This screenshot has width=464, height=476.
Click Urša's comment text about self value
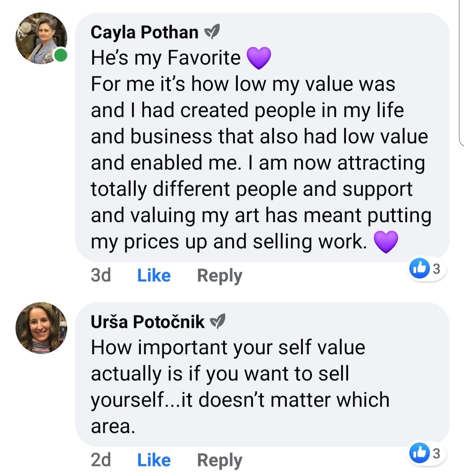pyautogui.click(x=239, y=374)
